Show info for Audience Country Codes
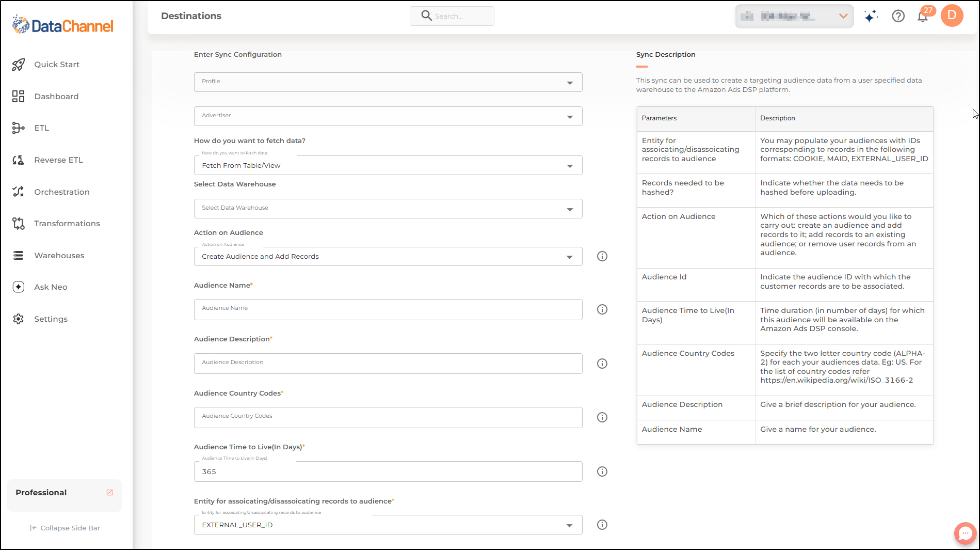 coord(602,417)
